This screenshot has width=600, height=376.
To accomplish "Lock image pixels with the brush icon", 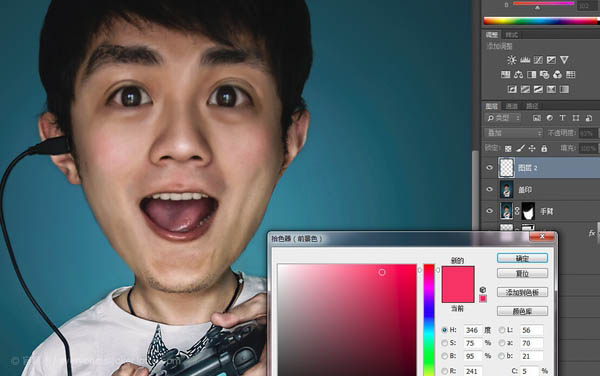I will coord(520,148).
